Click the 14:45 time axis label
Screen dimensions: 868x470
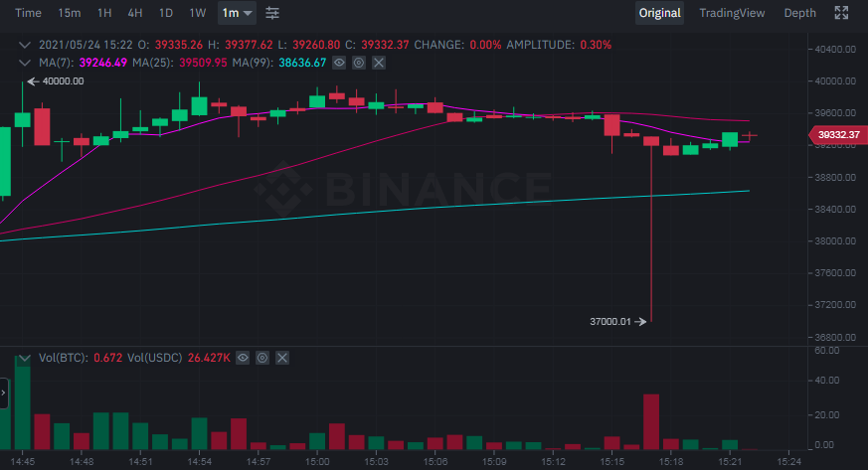coord(23,461)
